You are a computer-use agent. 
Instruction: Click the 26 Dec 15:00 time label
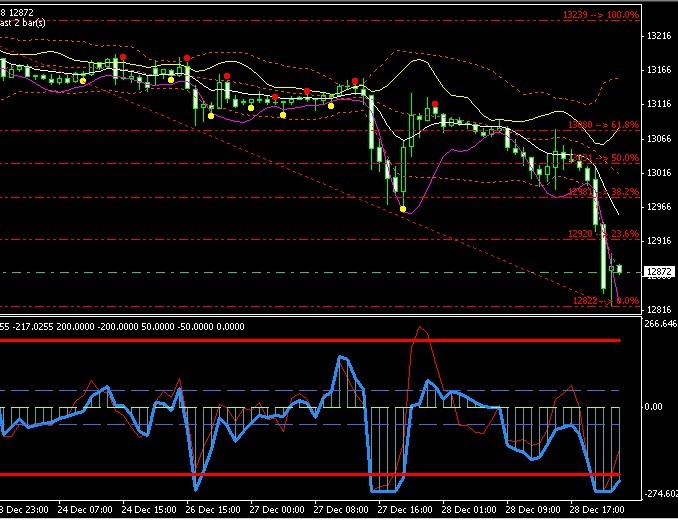click(x=213, y=510)
